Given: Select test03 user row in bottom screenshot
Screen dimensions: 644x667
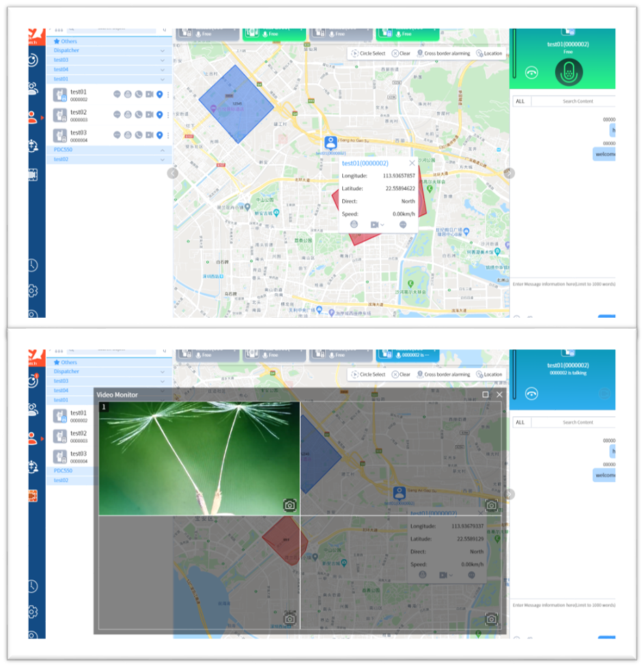Looking at the screenshot, I should pyautogui.click(x=71, y=457).
